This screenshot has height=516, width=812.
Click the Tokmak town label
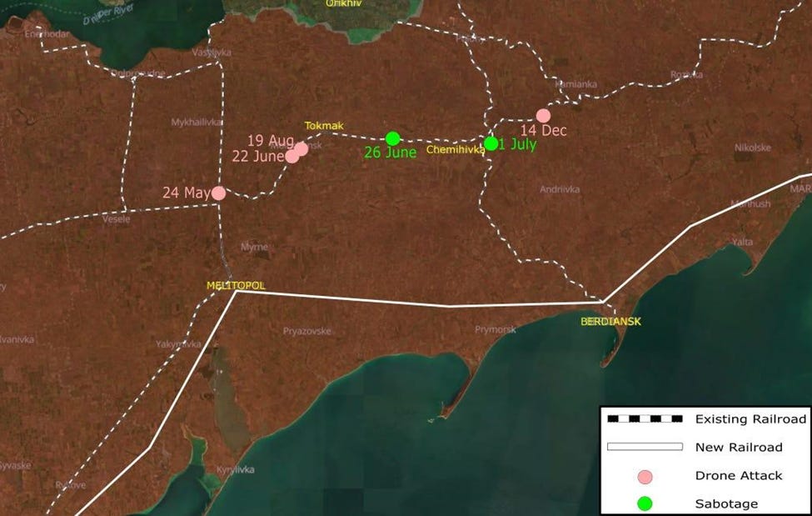(x=324, y=126)
